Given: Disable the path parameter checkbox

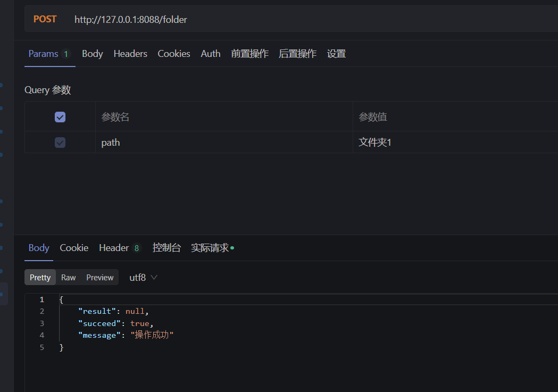Looking at the screenshot, I should [60, 142].
